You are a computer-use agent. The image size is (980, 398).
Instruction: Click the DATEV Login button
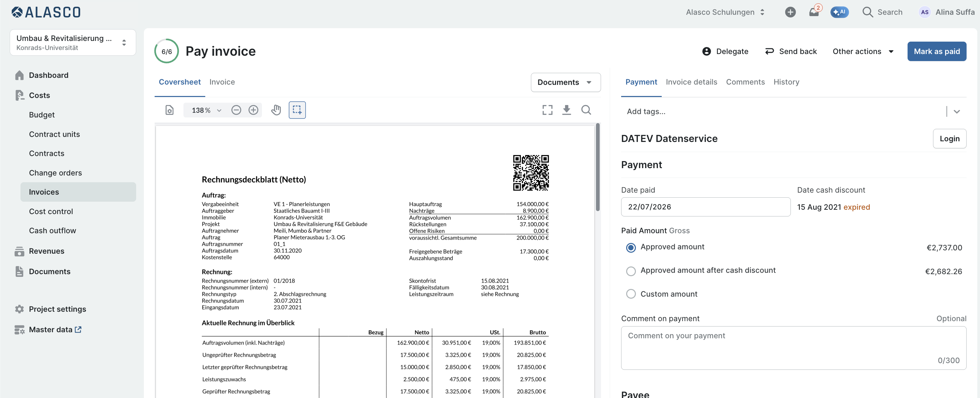pos(949,139)
